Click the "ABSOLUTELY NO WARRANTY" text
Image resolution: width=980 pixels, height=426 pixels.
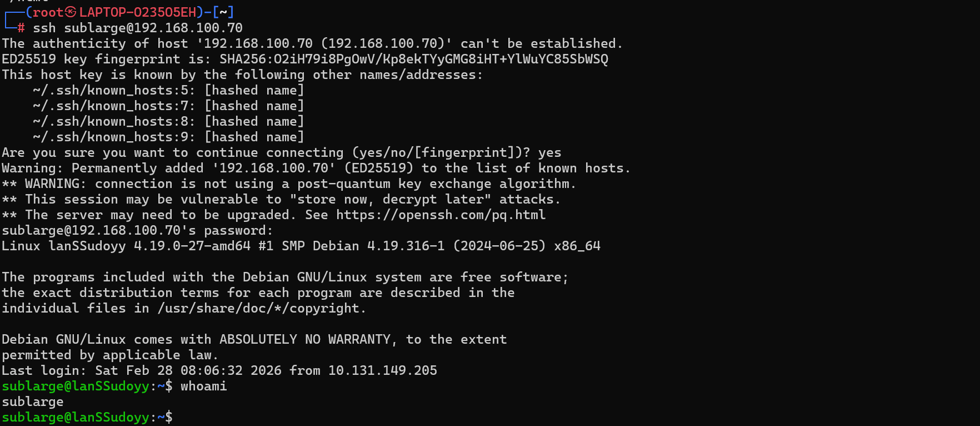pyautogui.click(x=305, y=339)
